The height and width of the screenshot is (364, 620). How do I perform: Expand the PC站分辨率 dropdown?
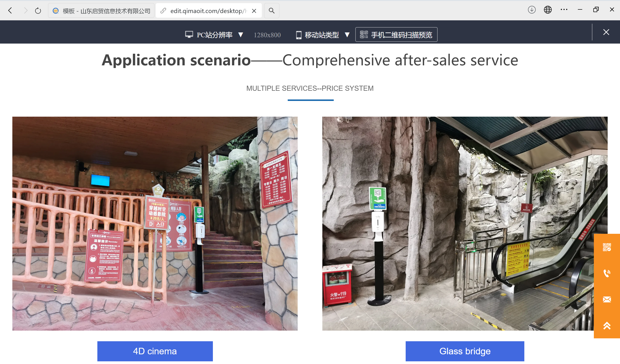coord(241,35)
